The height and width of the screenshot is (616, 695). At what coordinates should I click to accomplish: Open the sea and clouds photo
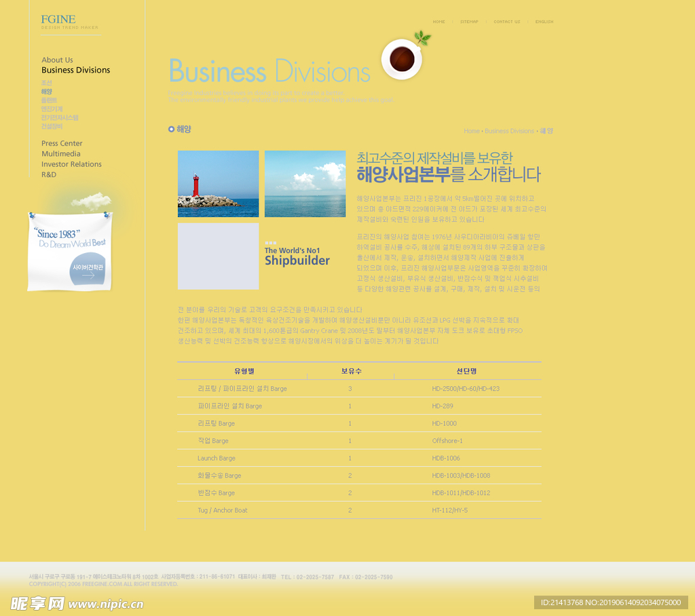305,184
